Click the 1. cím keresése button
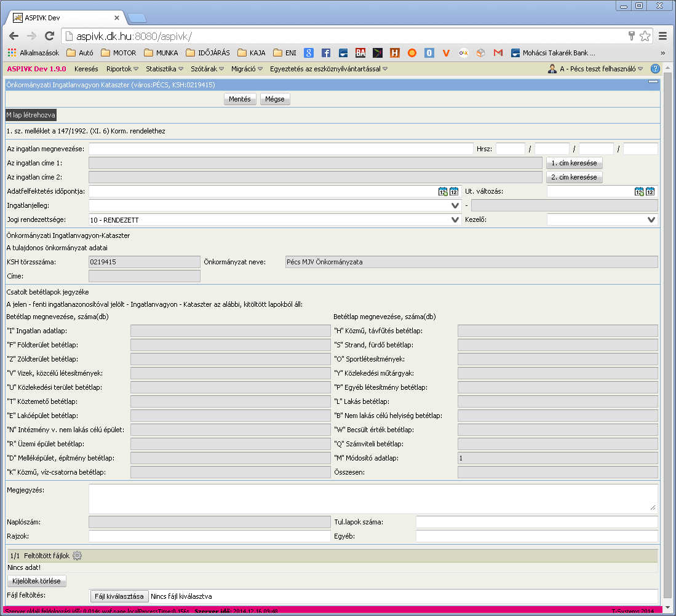Image resolution: width=676 pixels, height=616 pixels. [x=575, y=164]
